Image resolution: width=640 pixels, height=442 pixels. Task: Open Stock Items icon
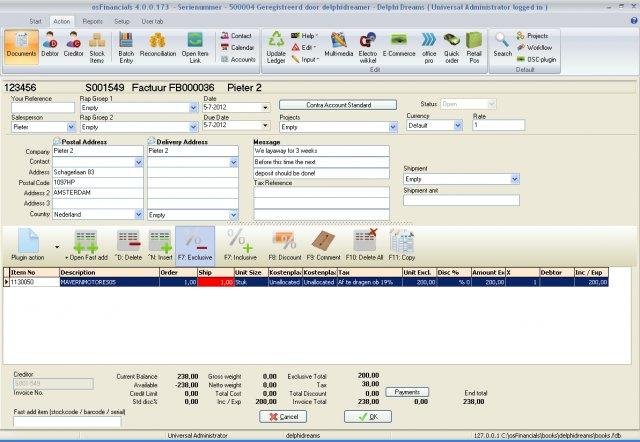pyautogui.click(x=97, y=47)
